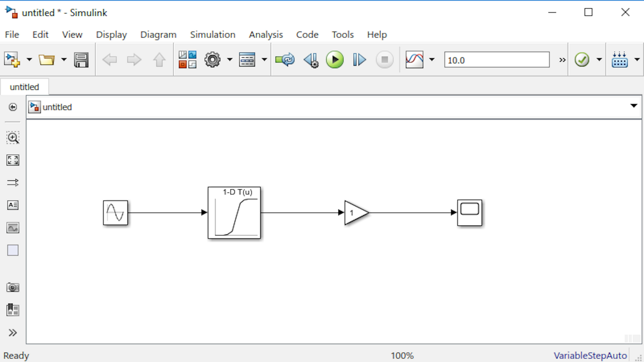Click the Screenshot camera icon
The image size is (644, 362).
coord(13,287)
